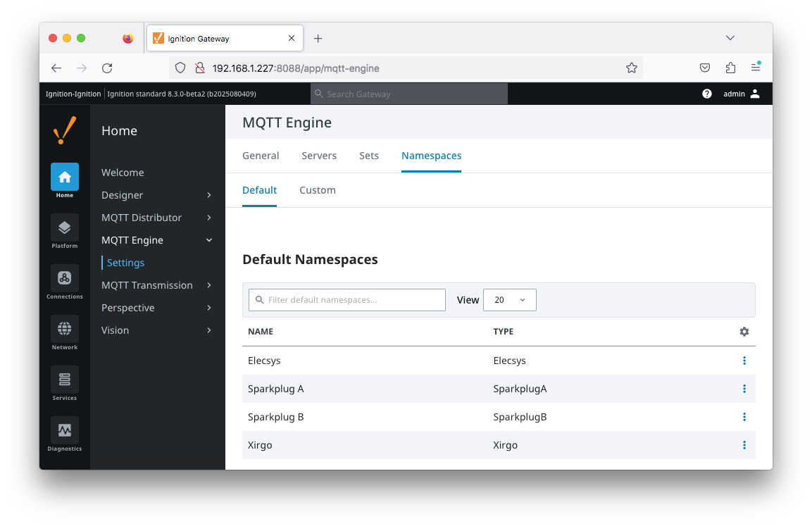
Task: Switch to the General tab
Action: click(261, 156)
